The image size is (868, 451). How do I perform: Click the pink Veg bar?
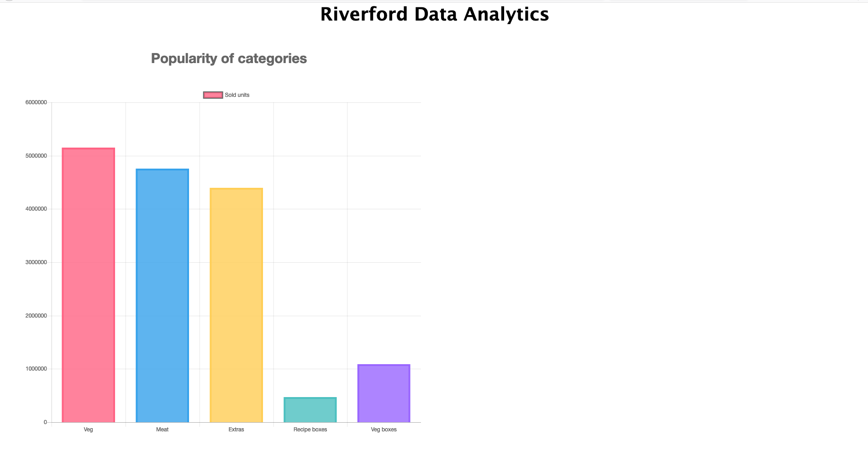pyautogui.click(x=88, y=285)
